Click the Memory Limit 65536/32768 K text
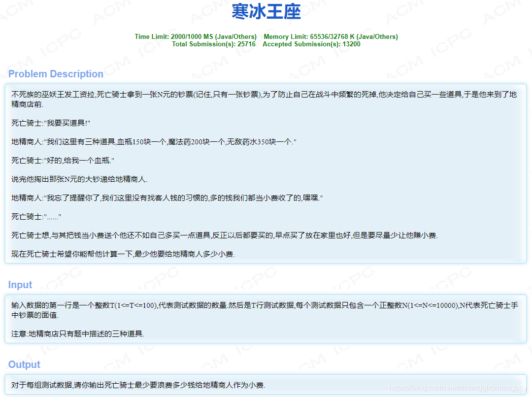532x397 pixels. [331, 36]
